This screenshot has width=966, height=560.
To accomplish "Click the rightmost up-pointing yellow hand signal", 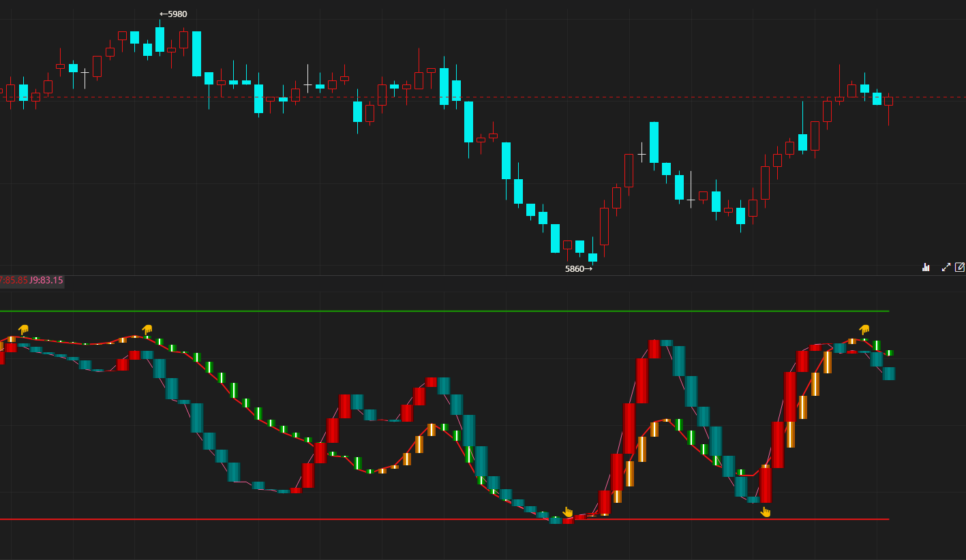I will coord(766,512).
